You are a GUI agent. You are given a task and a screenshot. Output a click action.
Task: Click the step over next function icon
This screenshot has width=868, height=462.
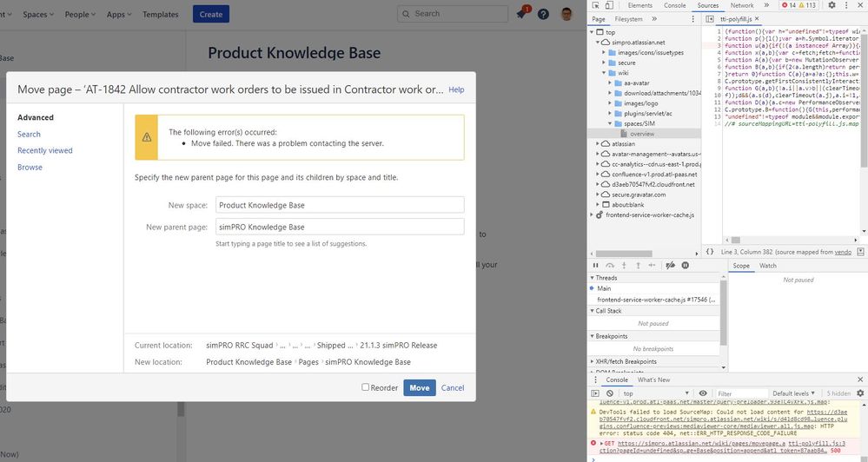pos(610,266)
